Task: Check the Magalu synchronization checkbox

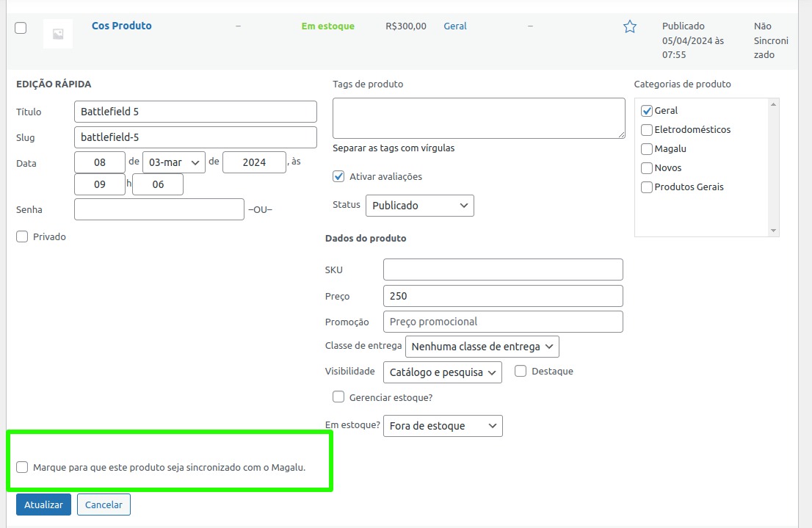Action: (22, 467)
